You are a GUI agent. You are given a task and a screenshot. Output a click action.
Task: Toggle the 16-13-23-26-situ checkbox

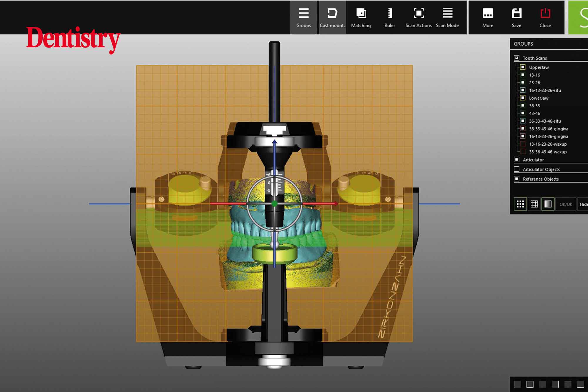click(x=523, y=90)
